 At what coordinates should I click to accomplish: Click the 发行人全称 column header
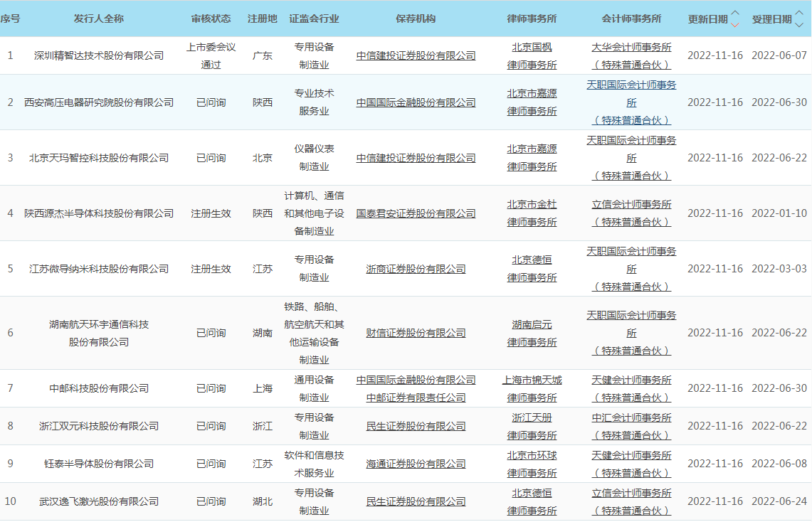point(99,18)
